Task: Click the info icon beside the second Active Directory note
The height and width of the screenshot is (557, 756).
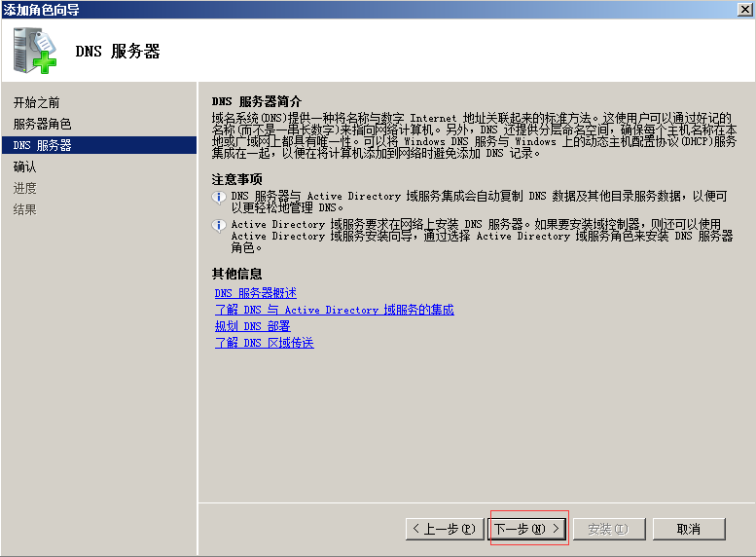Action: (x=219, y=225)
